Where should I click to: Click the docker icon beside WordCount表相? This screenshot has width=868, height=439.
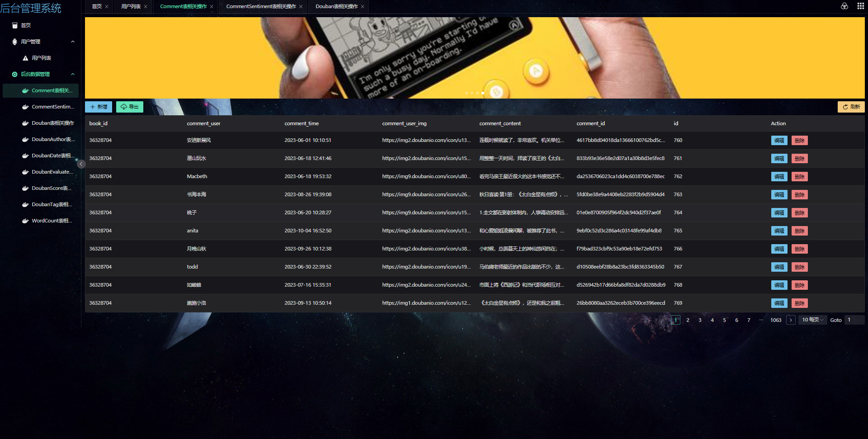point(25,221)
